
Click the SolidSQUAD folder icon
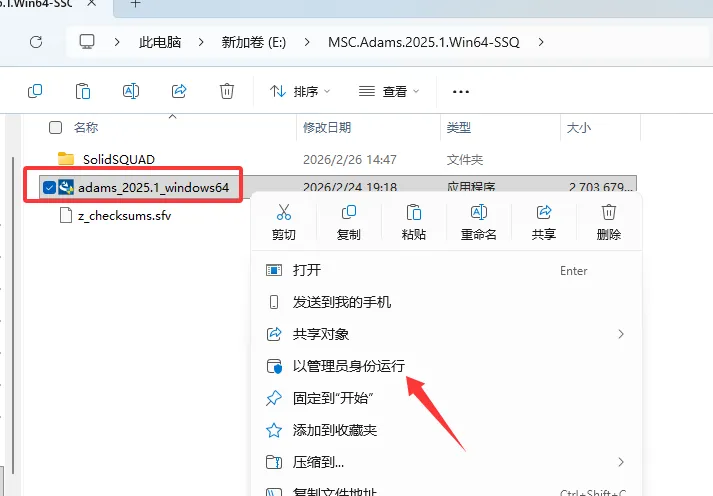click(66, 159)
